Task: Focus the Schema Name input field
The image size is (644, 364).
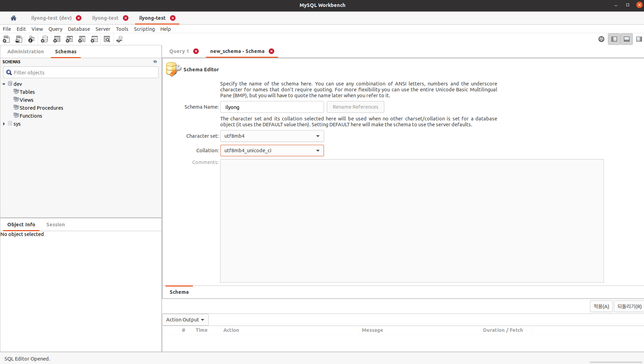Action: click(x=272, y=107)
